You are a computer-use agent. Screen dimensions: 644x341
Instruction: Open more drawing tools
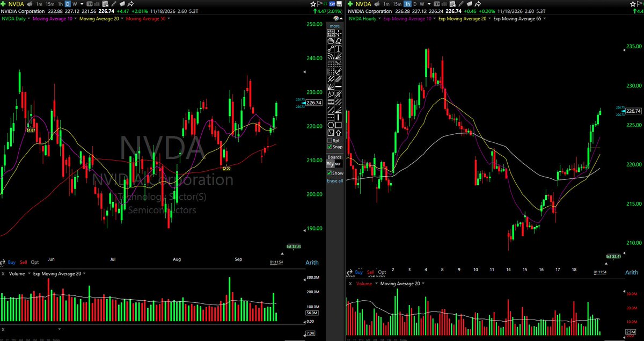point(335,26)
